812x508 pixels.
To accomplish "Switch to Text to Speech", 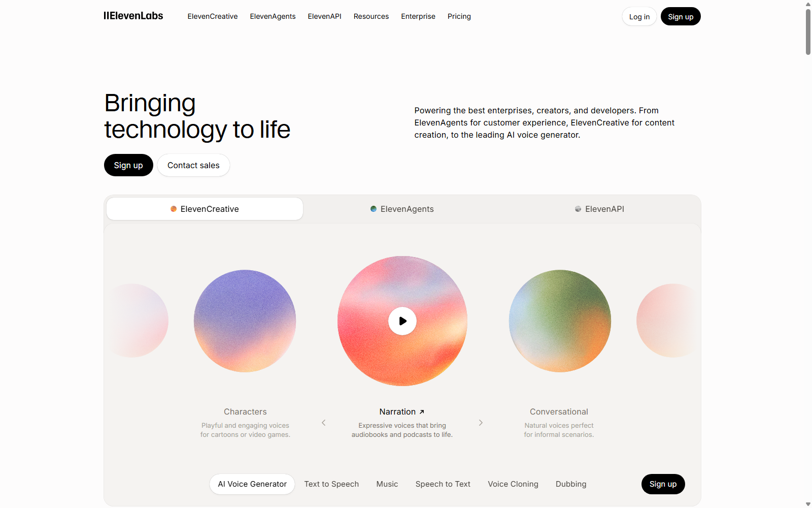I will pyautogui.click(x=331, y=484).
